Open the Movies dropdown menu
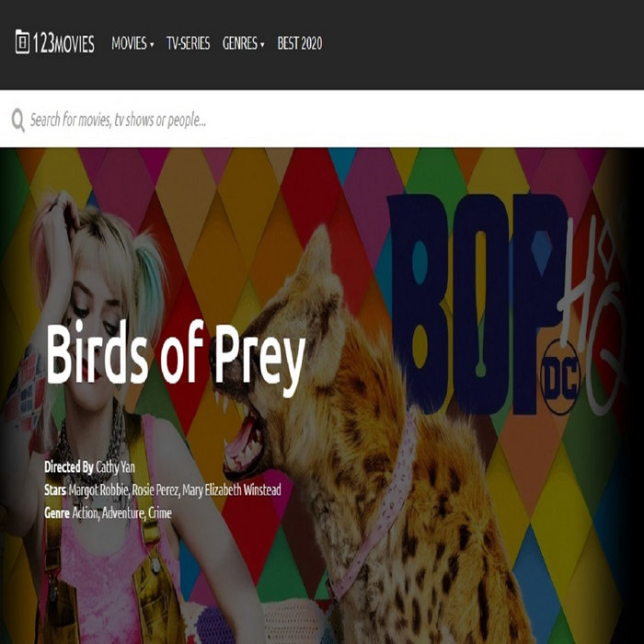This screenshot has height=644, width=644. point(132,43)
